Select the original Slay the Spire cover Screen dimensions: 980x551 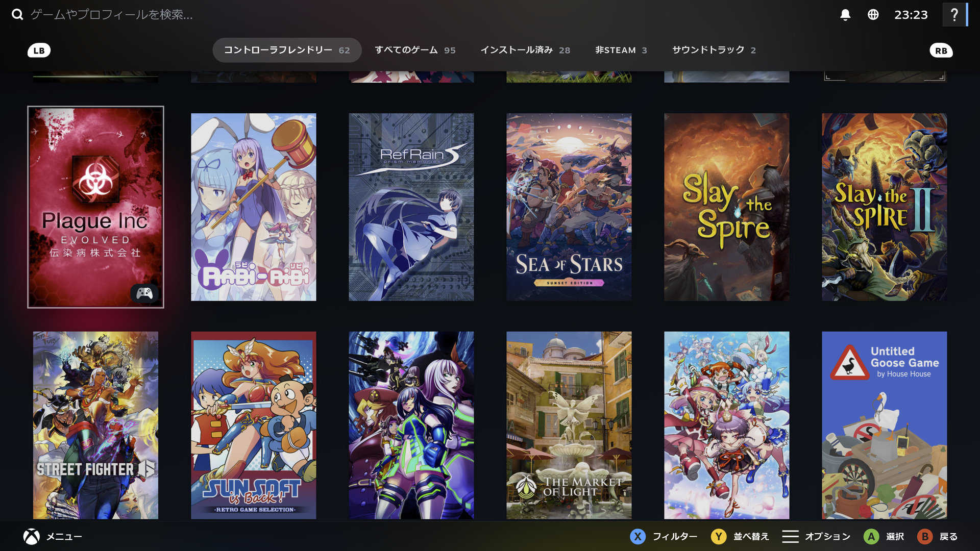pyautogui.click(x=727, y=207)
